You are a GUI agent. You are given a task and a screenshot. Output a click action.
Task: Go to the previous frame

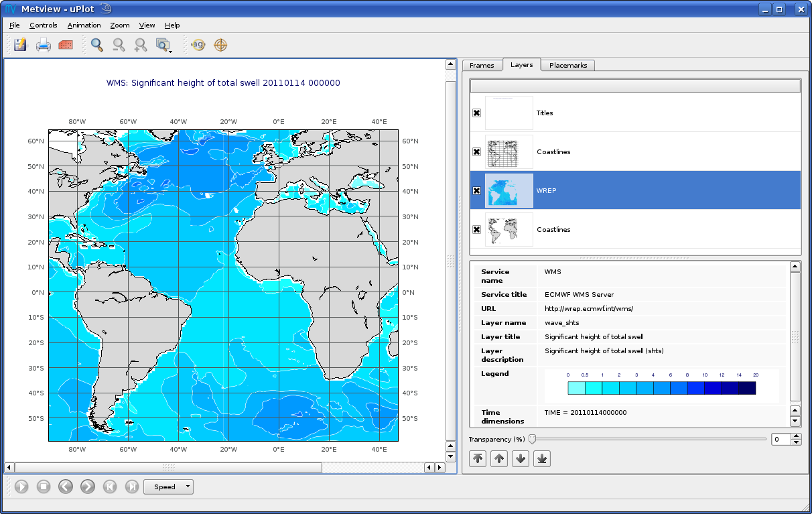[x=66, y=487]
